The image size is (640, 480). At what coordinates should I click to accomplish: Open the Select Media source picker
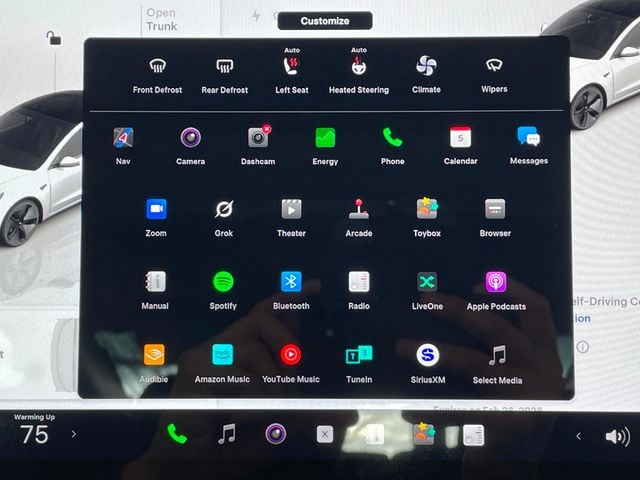497,355
